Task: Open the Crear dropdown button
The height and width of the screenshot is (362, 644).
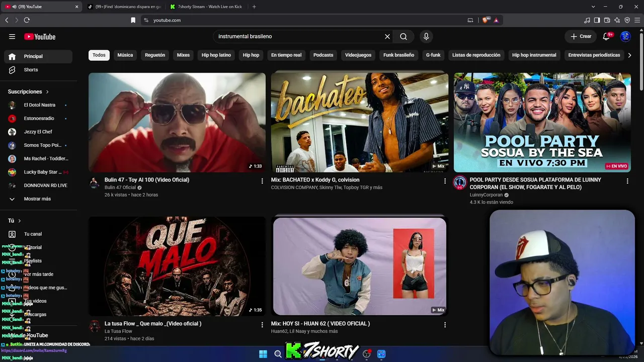Action: tap(581, 36)
